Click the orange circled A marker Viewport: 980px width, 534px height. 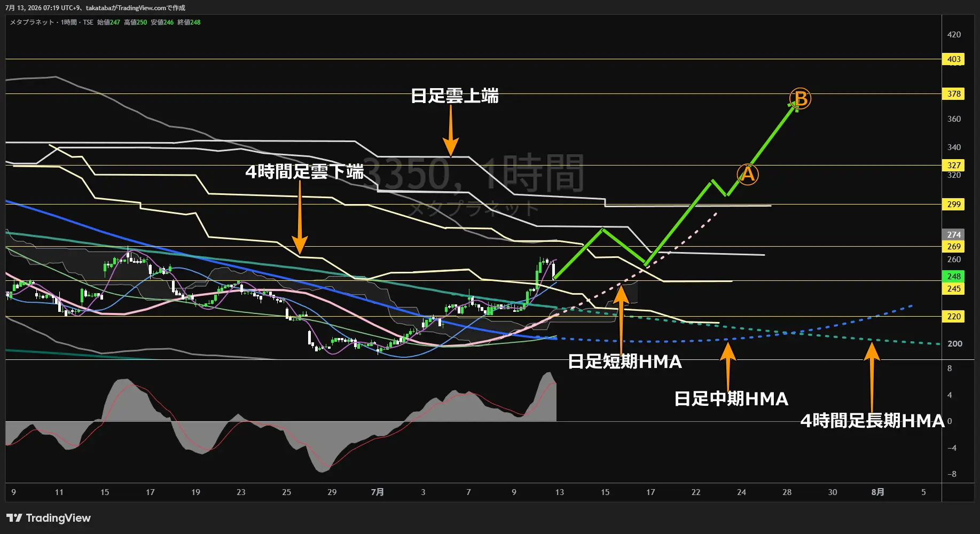coord(748,175)
